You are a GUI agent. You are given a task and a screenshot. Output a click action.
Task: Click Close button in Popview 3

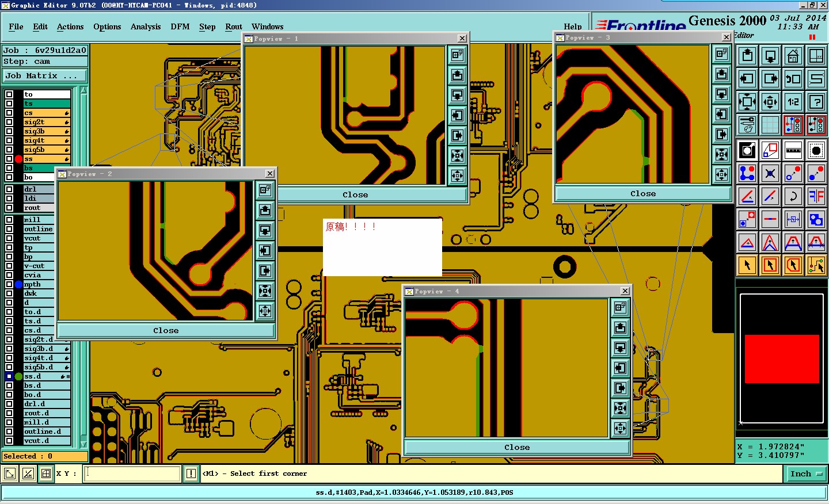643,194
